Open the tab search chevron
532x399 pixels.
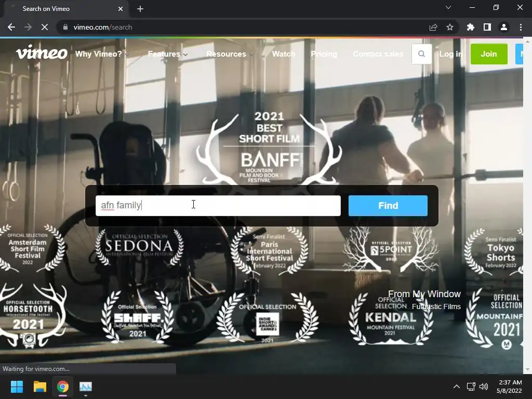click(448, 7)
